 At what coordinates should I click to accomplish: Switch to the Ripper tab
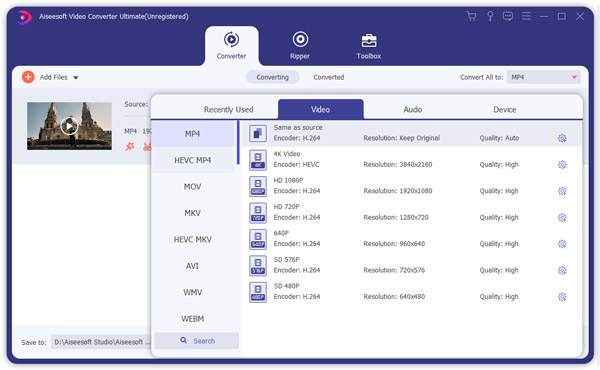[300, 46]
